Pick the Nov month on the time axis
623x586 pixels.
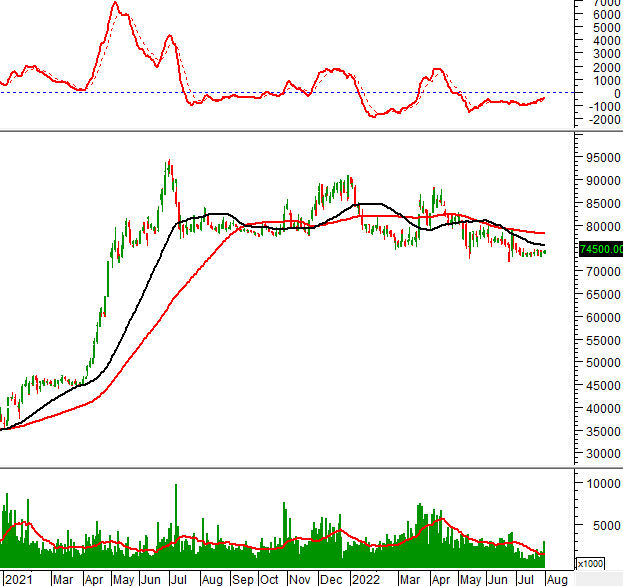(299, 579)
